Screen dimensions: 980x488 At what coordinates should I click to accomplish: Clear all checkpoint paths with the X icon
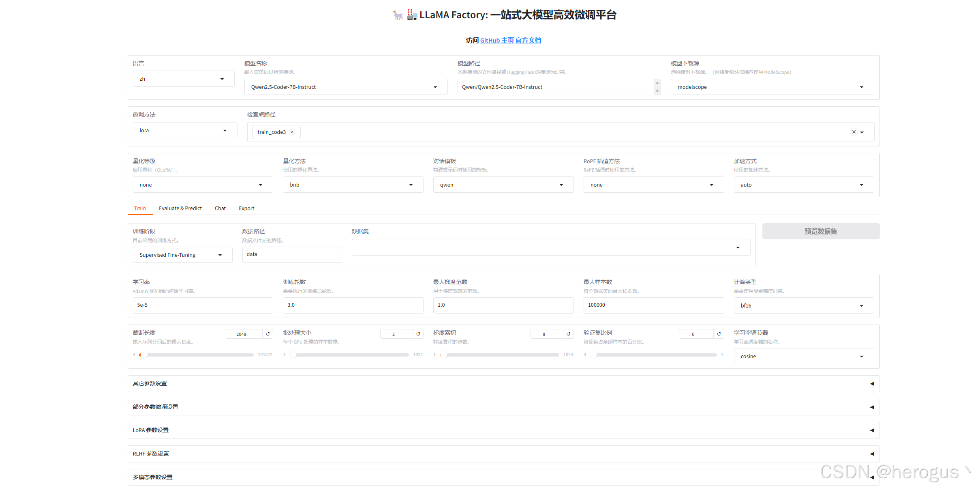(854, 132)
